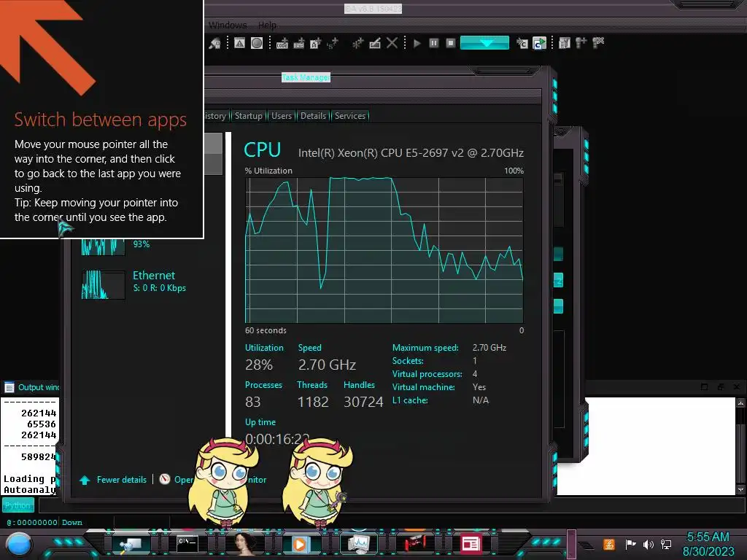This screenshot has height=560, width=747.
Task: Click the 2.70 GHz speed value
Action: tap(327, 365)
